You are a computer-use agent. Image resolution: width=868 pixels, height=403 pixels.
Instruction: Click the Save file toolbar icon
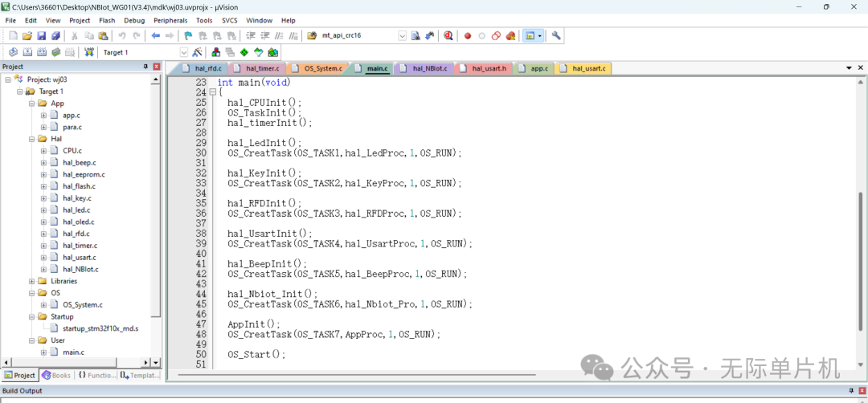[41, 36]
